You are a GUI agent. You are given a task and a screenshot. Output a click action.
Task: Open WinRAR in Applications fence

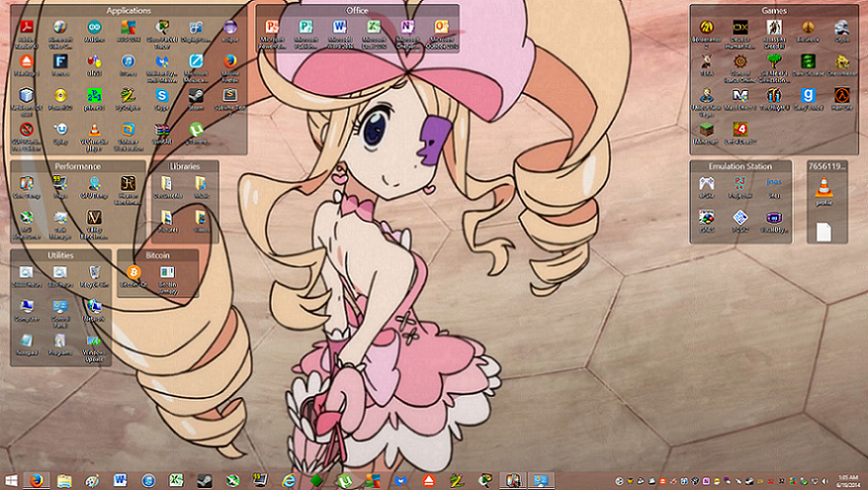(x=161, y=130)
